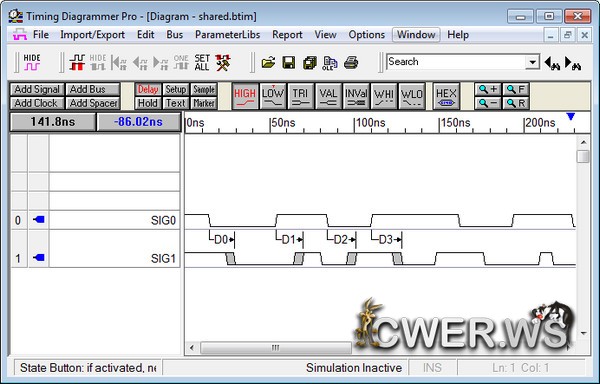The image size is (600, 384).
Task: Click the pink HIDE waveform icon
Action: click(32, 62)
